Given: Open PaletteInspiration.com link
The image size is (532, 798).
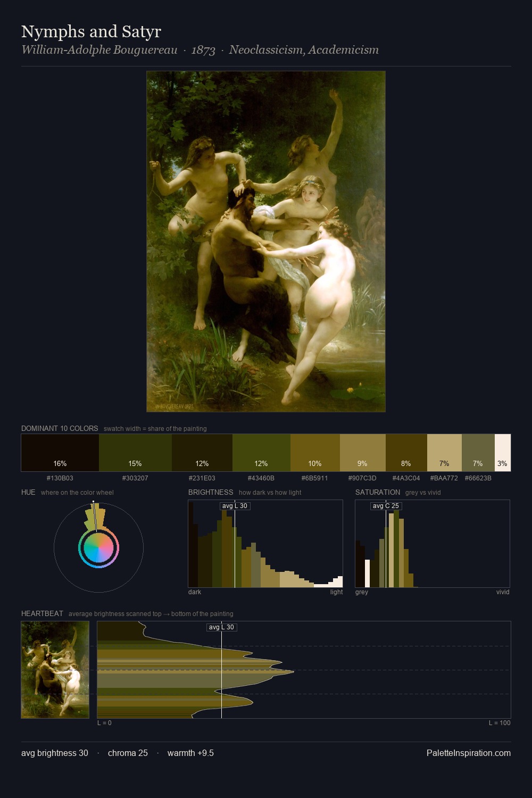Looking at the screenshot, I should (x=469, y=753).
